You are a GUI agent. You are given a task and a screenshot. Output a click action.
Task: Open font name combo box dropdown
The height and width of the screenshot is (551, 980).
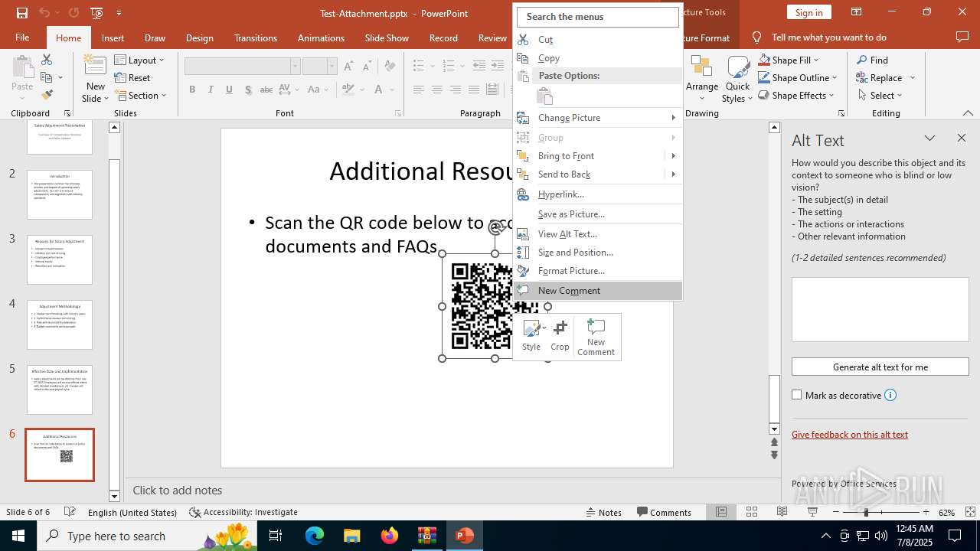(295, 66)
